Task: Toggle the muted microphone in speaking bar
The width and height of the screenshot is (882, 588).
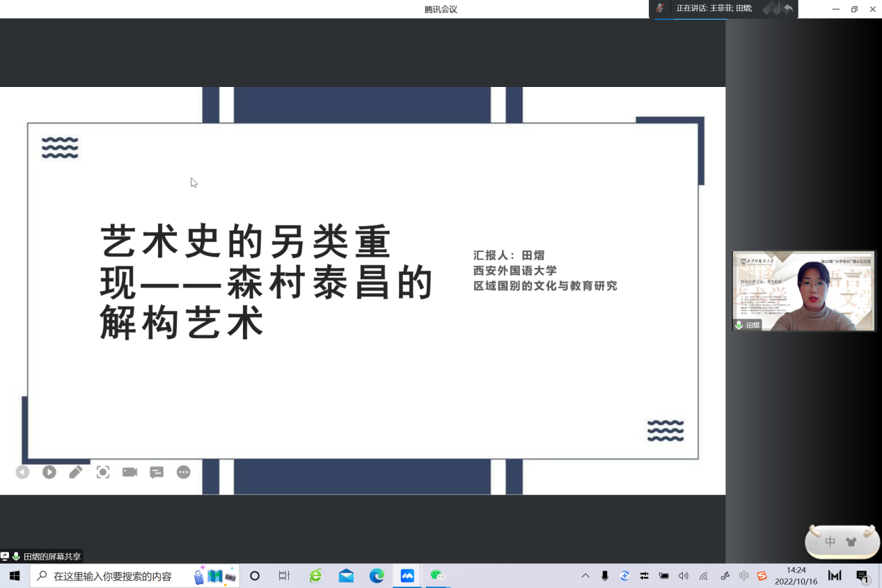Action: [660, 8]
